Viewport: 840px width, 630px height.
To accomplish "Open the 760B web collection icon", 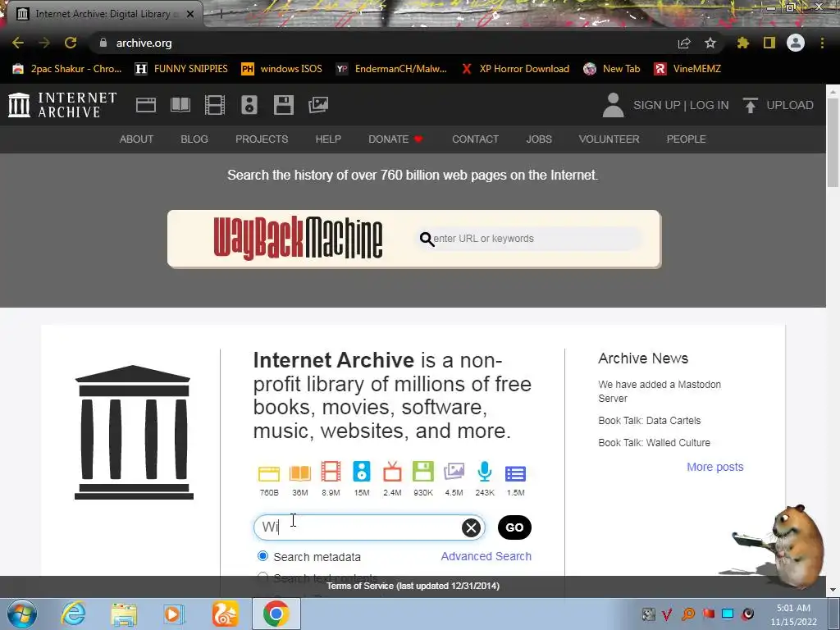I will [x=269, y=474].
